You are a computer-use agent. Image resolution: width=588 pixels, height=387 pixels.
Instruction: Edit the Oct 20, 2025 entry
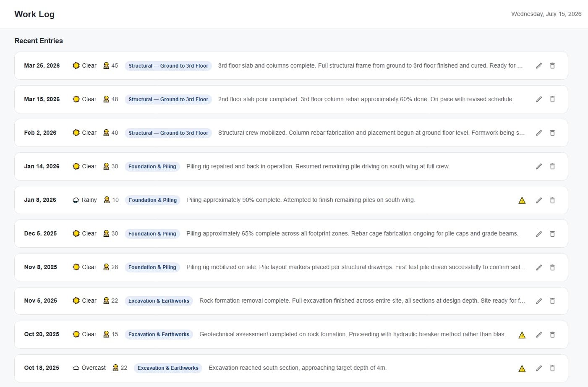pyautogui.click(x=539, y=335)
